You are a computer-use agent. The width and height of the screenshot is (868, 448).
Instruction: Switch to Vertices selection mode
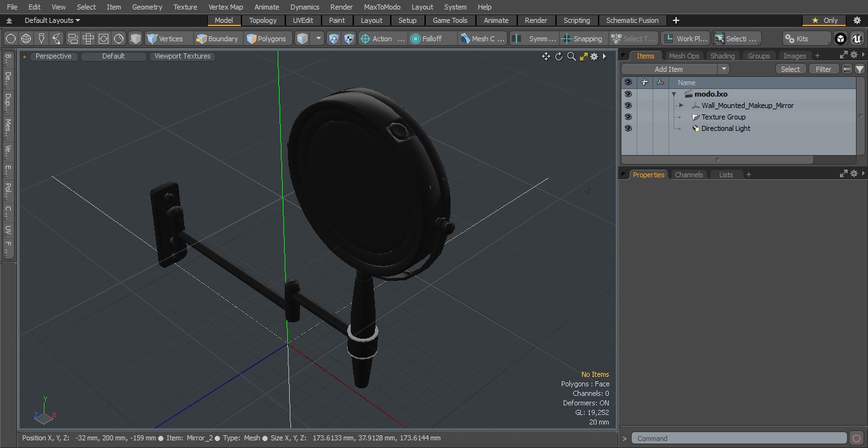coord(165,39)
